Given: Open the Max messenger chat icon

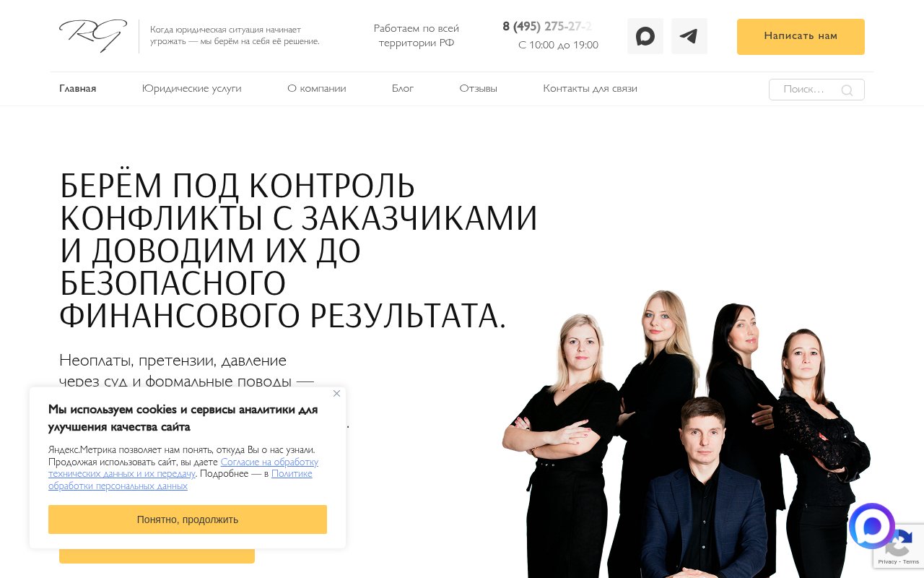Looking at the screenshot, I should click(645, 36).
